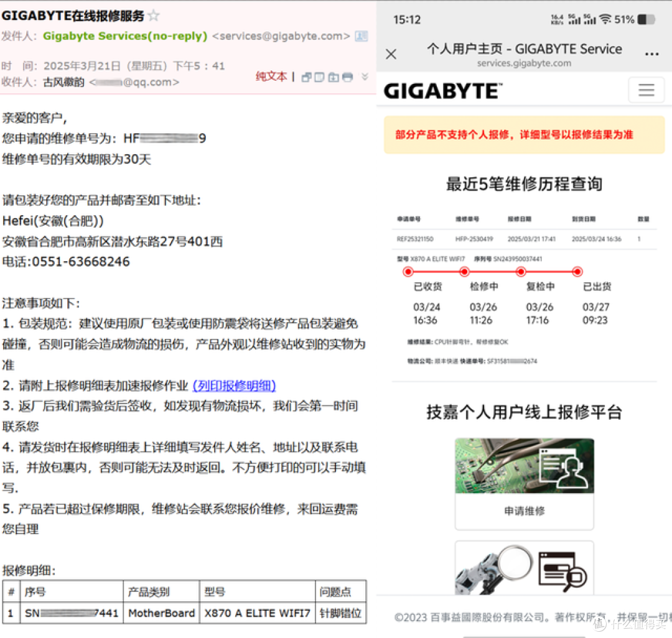
Task: Click the 最近5笔维修历程查询 heading
Action: [524, 183]
